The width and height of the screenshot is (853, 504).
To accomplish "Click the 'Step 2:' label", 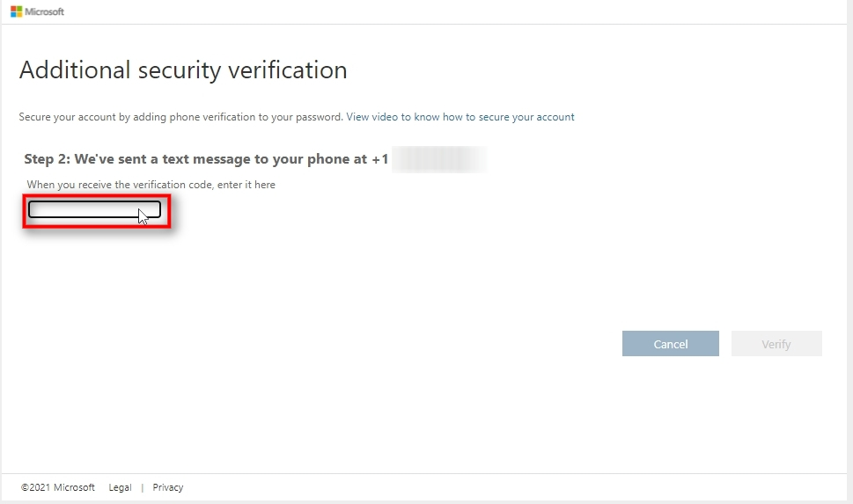I will pyautogui.click(x=47, y=159).
